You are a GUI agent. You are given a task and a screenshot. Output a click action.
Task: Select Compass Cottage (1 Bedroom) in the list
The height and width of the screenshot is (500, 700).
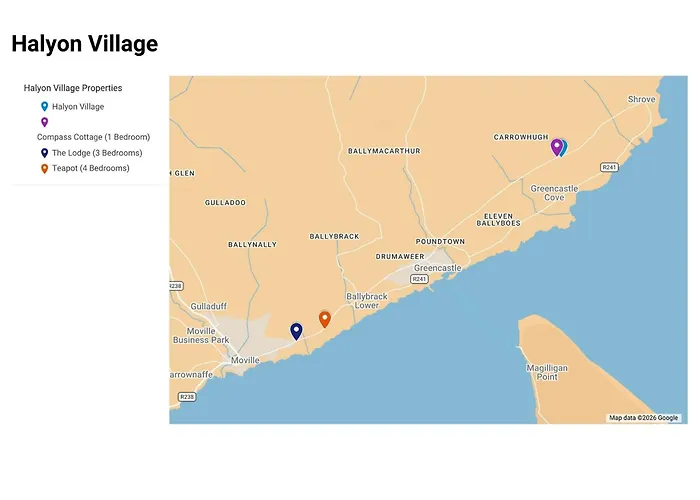[93, 137]
